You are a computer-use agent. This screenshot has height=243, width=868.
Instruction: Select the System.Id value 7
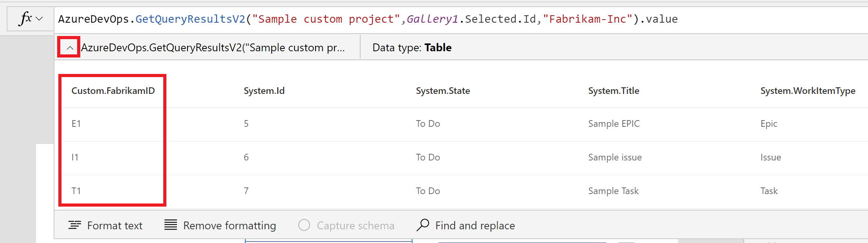pyautogui.click(x=246, y=191)
